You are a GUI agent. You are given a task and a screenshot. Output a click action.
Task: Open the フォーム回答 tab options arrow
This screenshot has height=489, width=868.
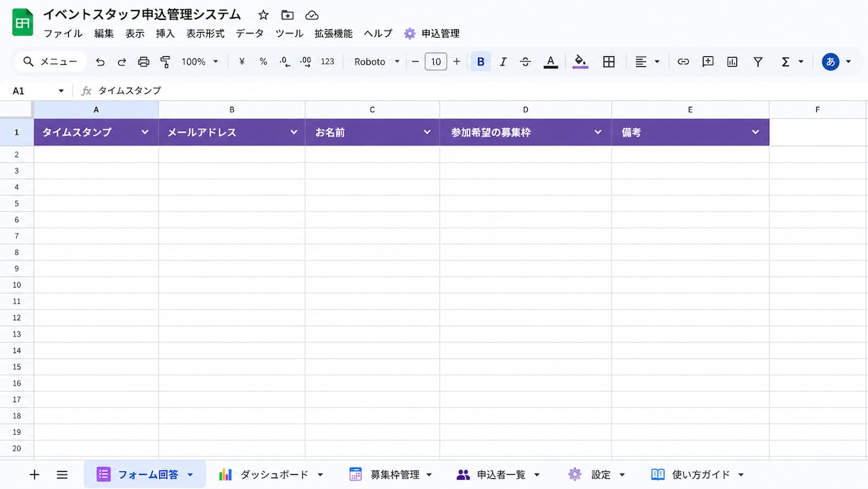(190, 475)
